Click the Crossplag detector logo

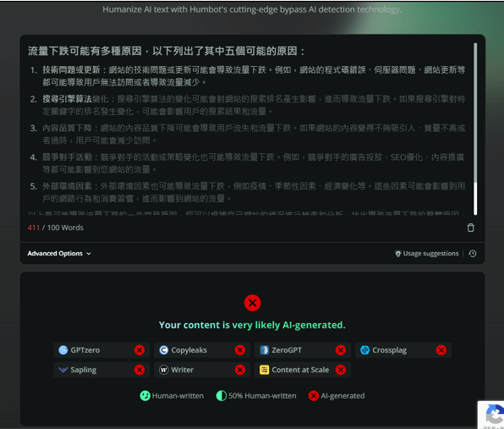(x=364, y=350)
